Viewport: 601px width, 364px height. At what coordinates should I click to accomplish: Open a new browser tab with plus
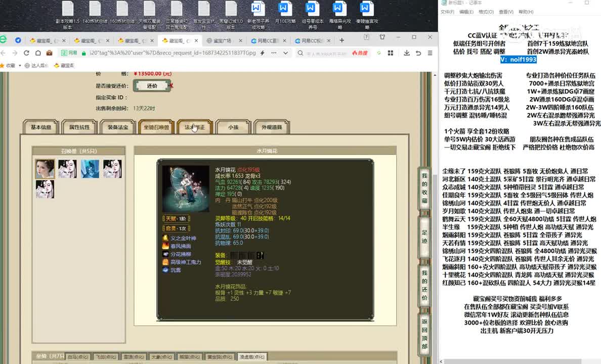tap(342, 40)
